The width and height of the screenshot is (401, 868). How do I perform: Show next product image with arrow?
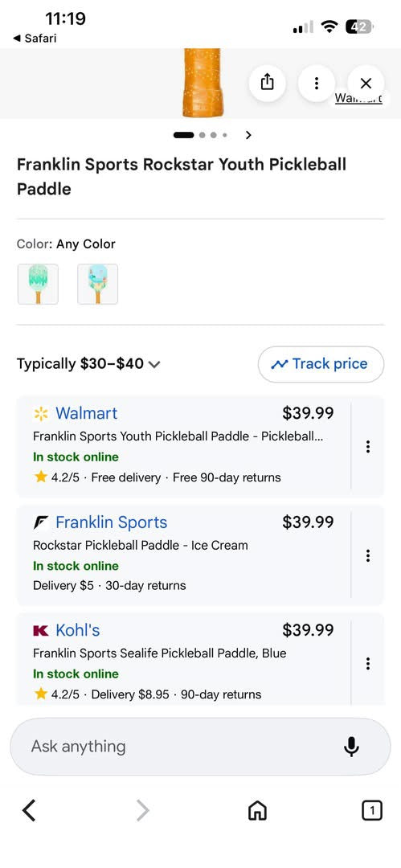248,135
